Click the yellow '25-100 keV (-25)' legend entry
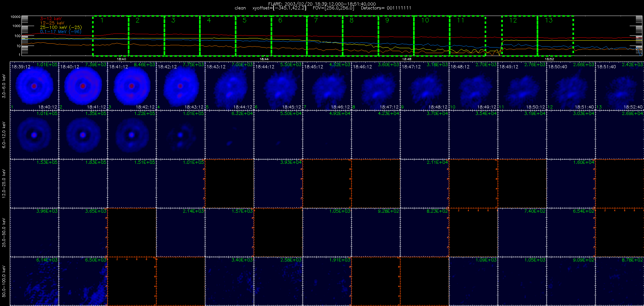Viewport: 644px width, 306px height. (x=61, y=27)
